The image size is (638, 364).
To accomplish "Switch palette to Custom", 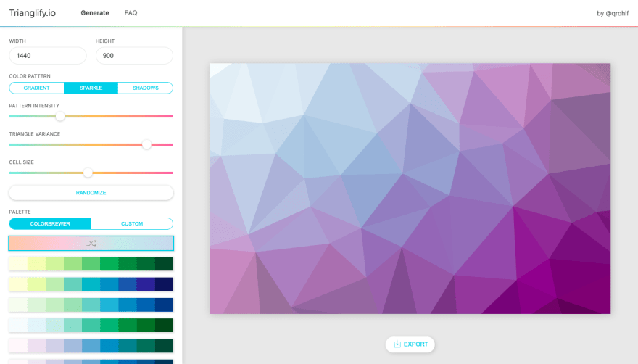I will [132, 223].
